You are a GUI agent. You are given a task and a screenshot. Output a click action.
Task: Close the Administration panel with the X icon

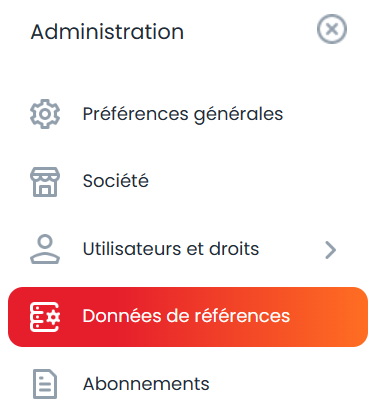coord(332,29)
